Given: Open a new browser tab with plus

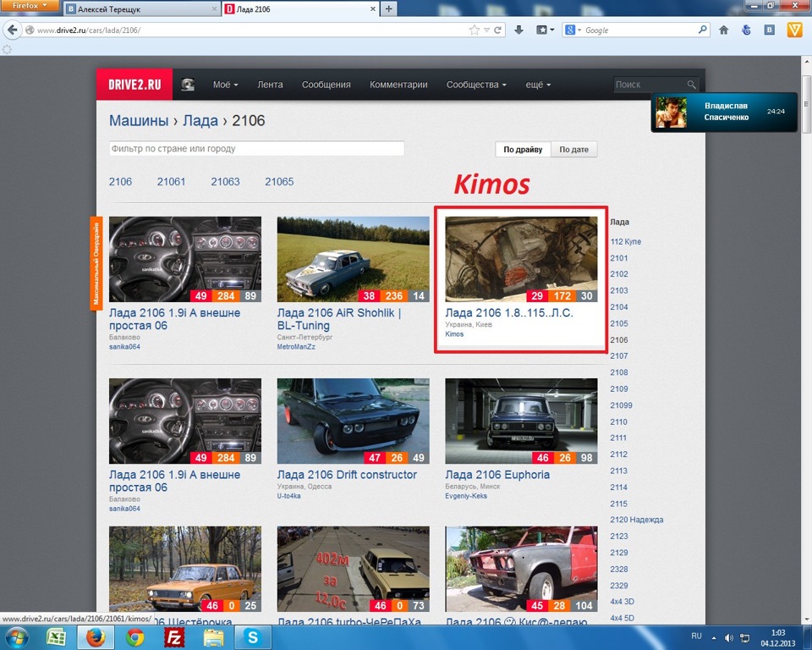Looking at the screenshot, I should pyautogui.click(x=388, y=8).
